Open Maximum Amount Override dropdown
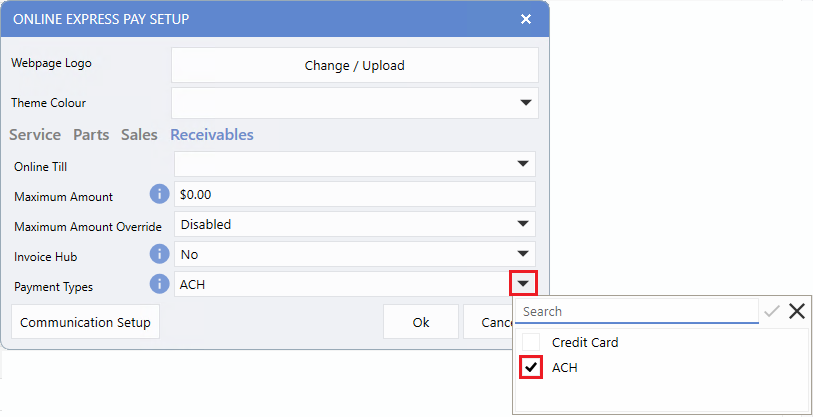 coord(522,224)
